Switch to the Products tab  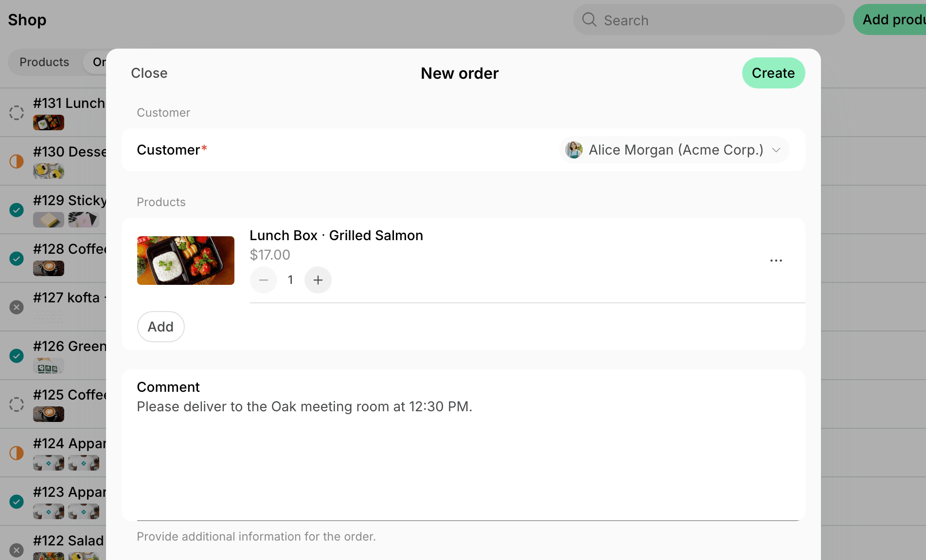click(44, 62)
